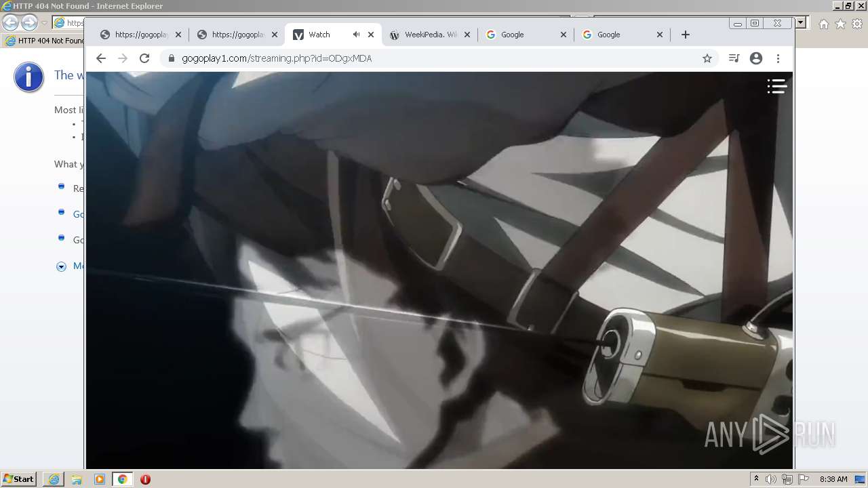This screenshot has height=488, width=868.
Task: Go back in Chrome
Action: point(101,58)
